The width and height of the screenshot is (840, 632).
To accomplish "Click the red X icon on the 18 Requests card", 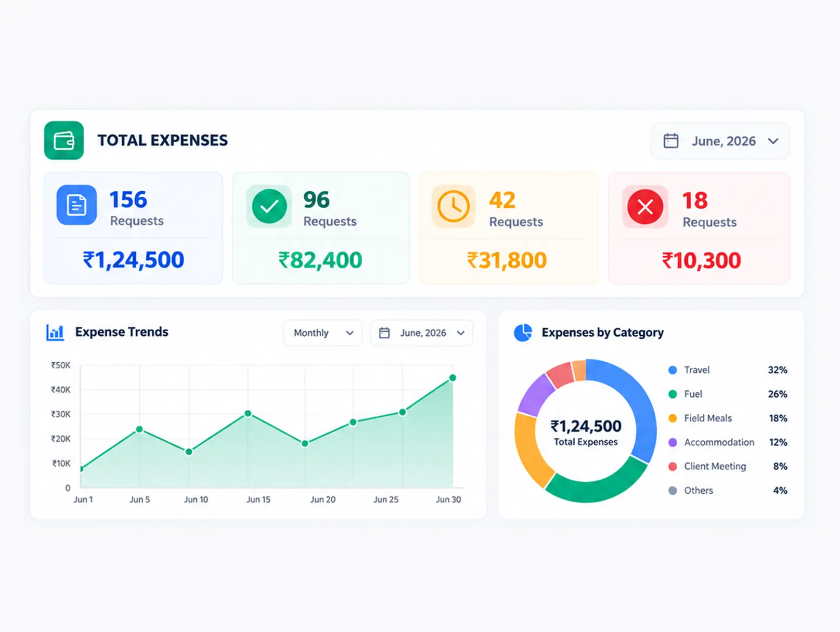I will pos(645,207).
